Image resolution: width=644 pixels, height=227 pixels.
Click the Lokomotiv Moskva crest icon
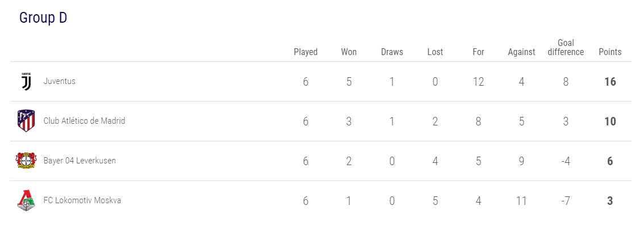26,201
